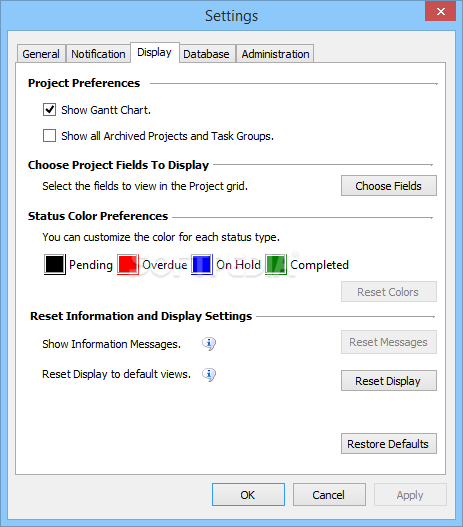This screenshot has width=463, height=527.
Task: Click the 'Pending' status label
Action: [91, 265]
